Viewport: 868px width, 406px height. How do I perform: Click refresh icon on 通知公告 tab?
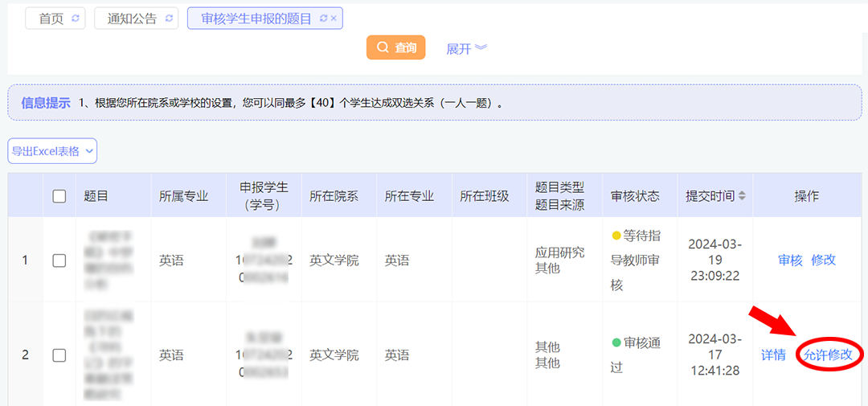tap(170, 18)
